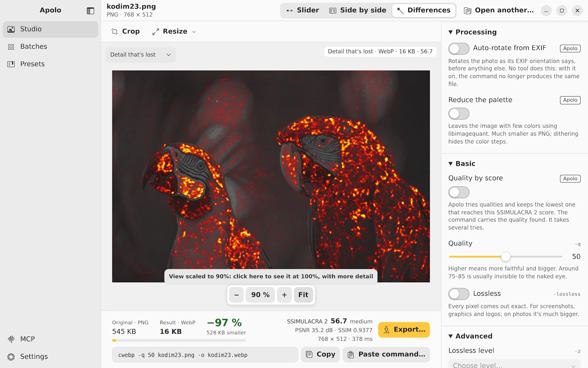Click the cwebp command text field

[x=205, y=355]
